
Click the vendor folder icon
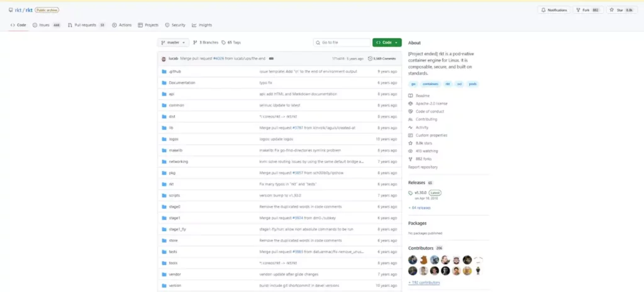[x=164, y=274]
